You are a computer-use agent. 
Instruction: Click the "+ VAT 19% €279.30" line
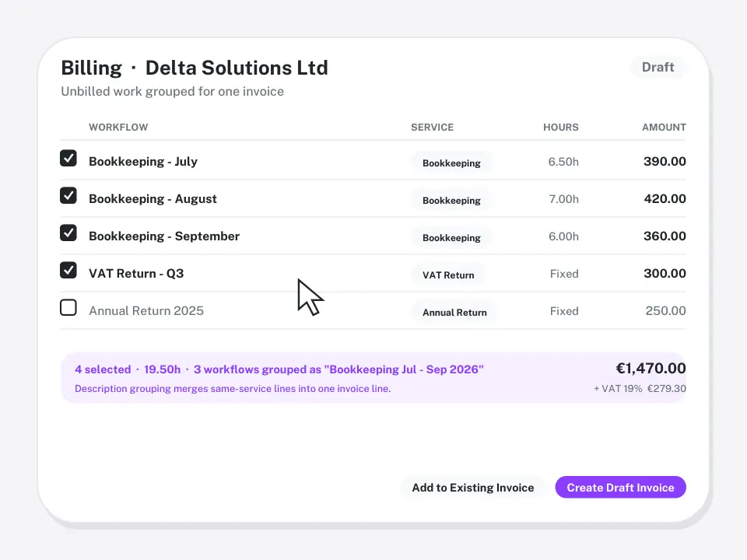(640, 389)
